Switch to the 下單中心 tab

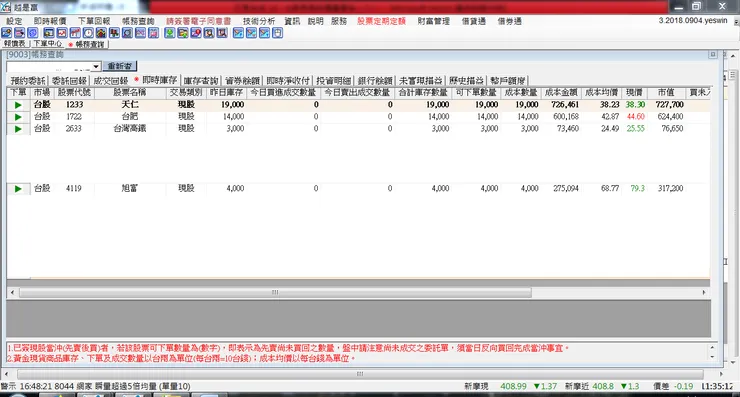point(47,43)
